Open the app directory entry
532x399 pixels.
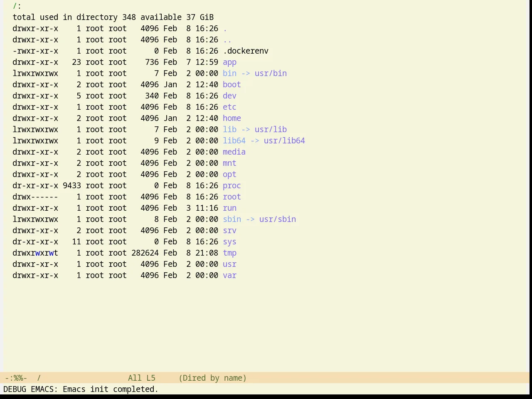229,62
